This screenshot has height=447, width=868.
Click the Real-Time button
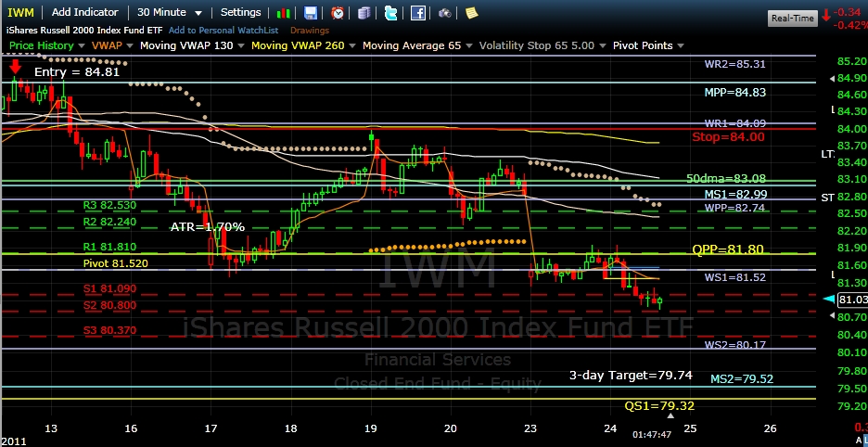793,19
